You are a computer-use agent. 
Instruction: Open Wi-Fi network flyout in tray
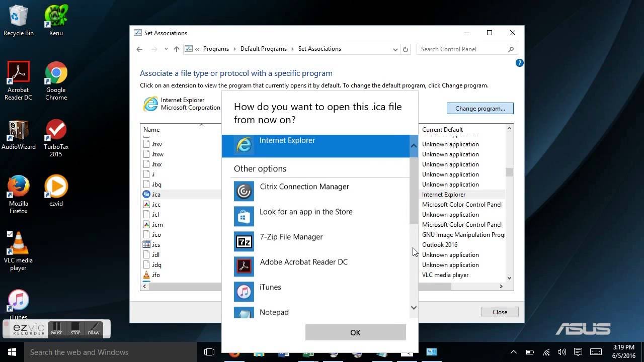(x=546, y=352)
